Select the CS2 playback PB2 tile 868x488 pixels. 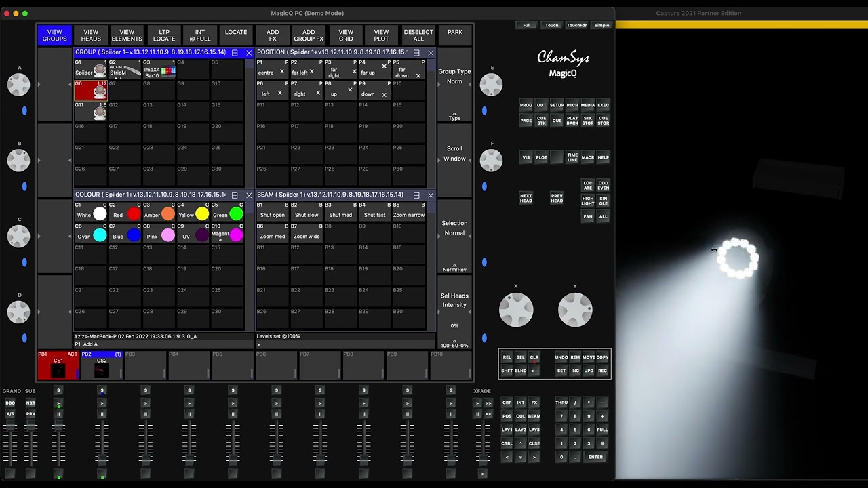point(102,365)
